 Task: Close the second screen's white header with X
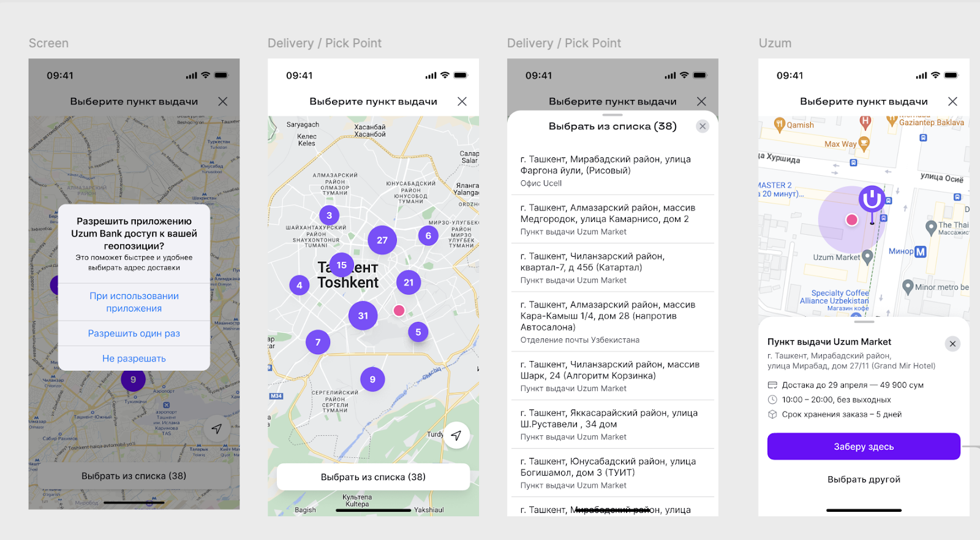[462, 101]
